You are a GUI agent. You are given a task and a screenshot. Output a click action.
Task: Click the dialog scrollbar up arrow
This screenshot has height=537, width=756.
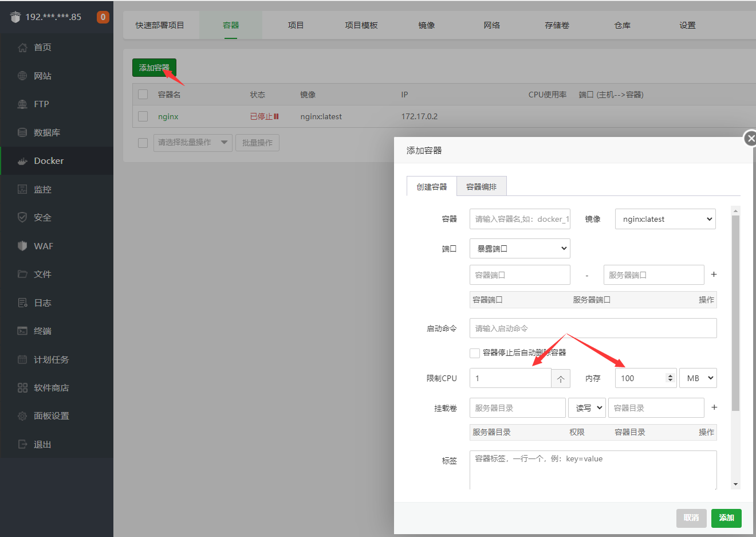736,211
